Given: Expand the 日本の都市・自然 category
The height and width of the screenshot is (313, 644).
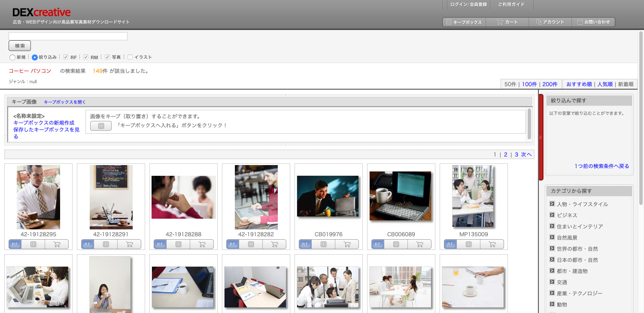Looking at the screenshot, I should point(552,260).
